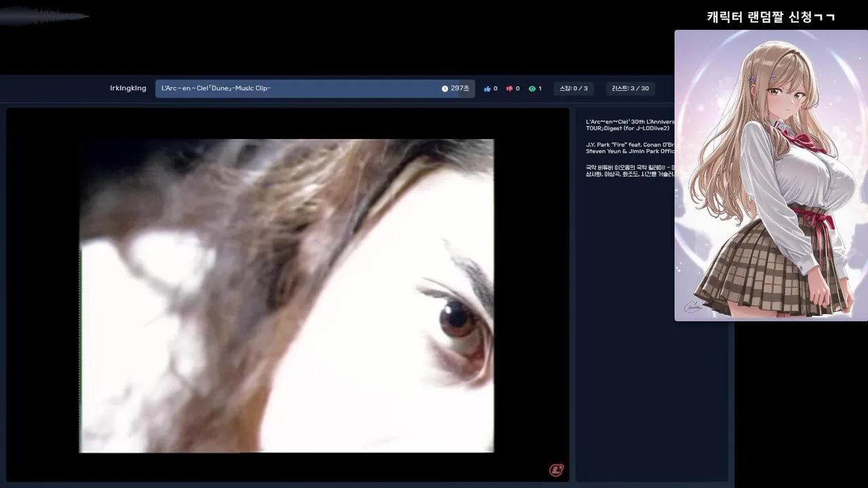Click the video player frame
868x488 pixels.
[288, 296]
